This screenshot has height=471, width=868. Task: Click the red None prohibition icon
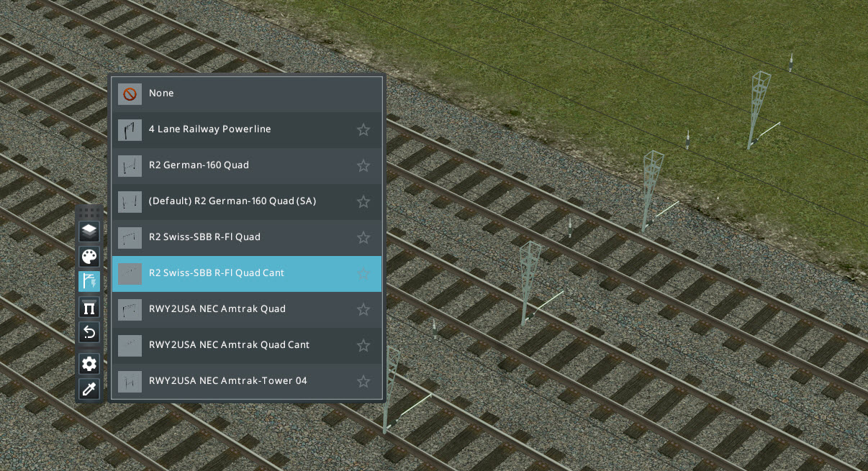(x=130, y=93)
